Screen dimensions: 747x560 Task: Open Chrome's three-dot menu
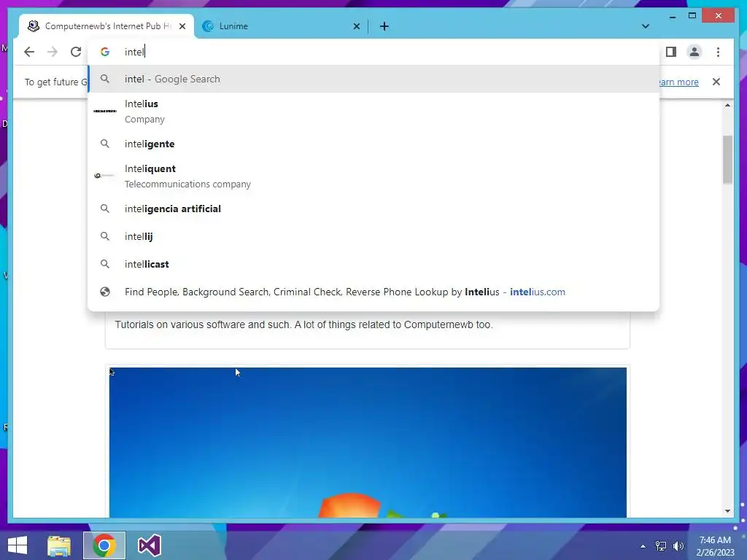pos(718,52)
